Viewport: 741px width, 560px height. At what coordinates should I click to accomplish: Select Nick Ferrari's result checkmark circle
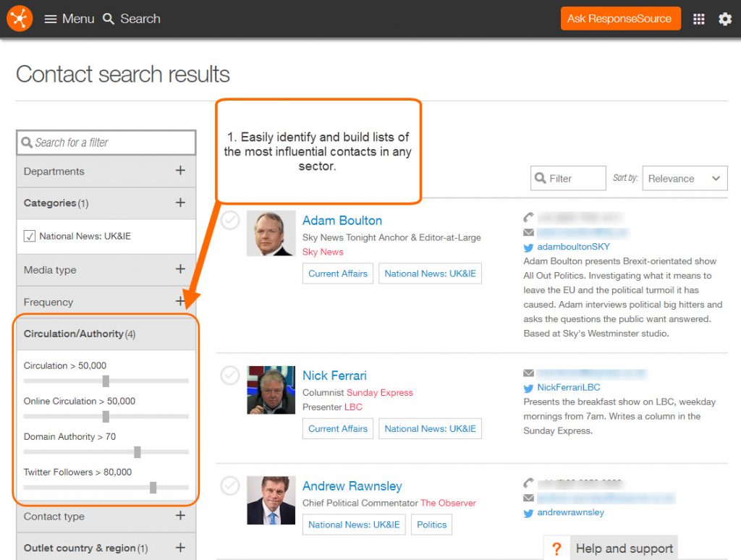pos(230,376)
